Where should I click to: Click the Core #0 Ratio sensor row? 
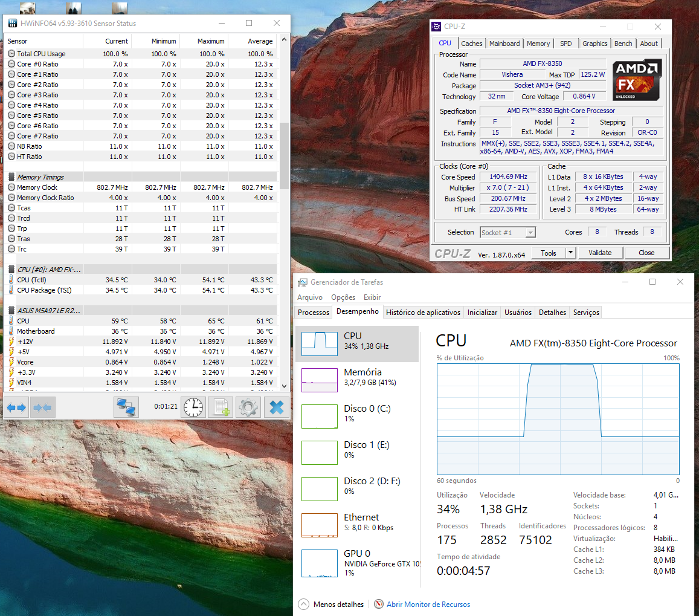click(140, 64)
